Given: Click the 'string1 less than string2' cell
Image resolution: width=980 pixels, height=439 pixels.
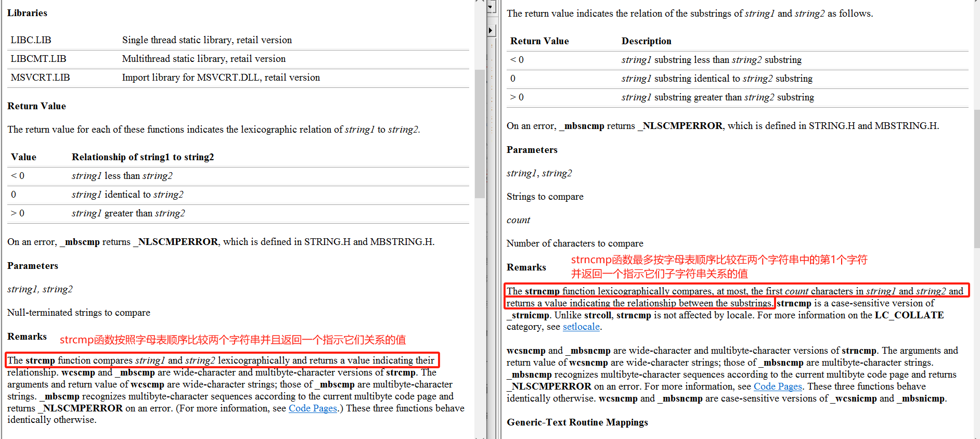Looking at the screenshot, I should (x=122, y=176).
